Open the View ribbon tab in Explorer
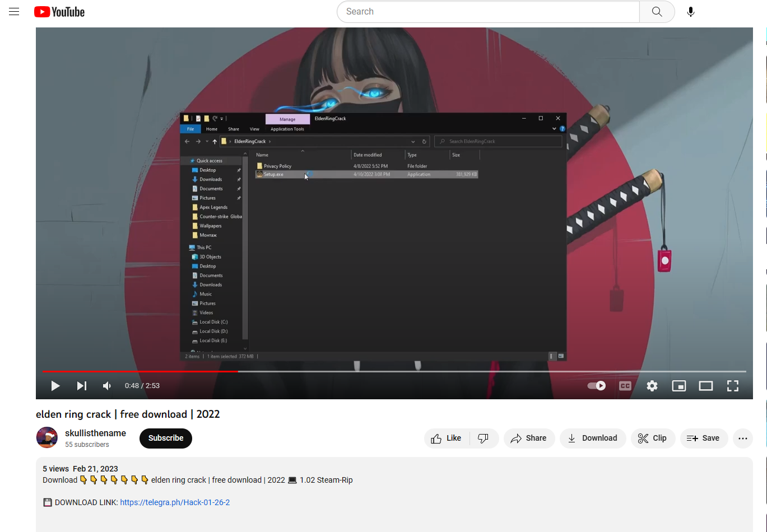 [254, 129]
